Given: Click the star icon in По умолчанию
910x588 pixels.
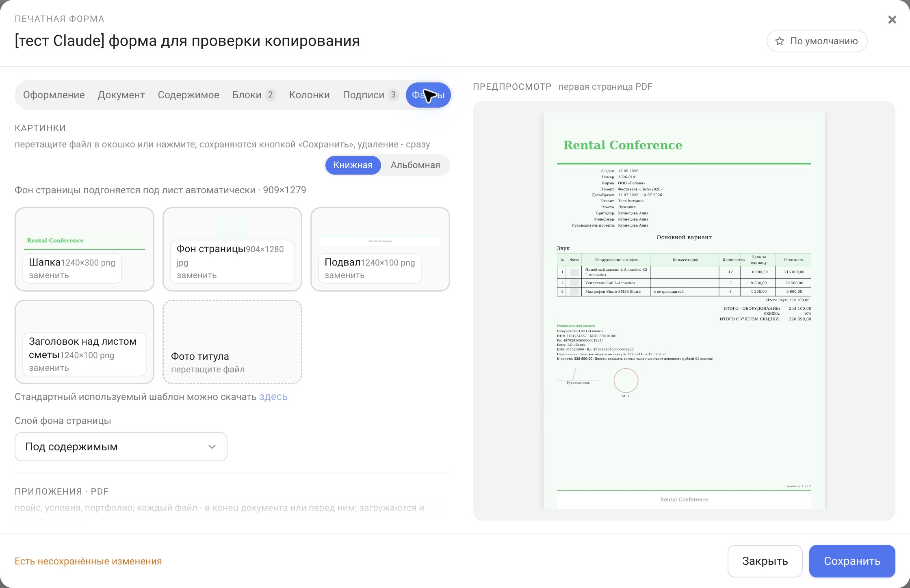Looking at the screenshot, I should tap(779, 41).
